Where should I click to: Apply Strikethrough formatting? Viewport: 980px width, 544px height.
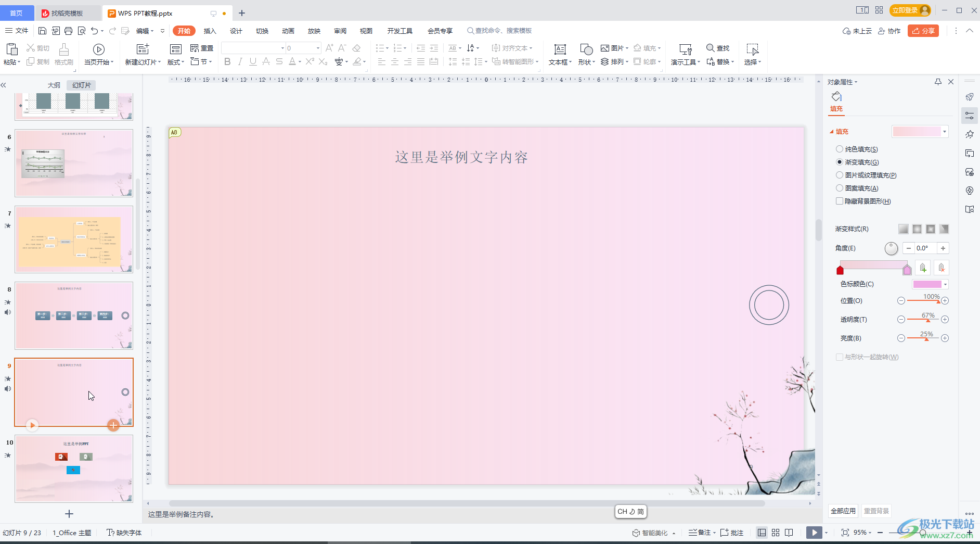[279, 61]
